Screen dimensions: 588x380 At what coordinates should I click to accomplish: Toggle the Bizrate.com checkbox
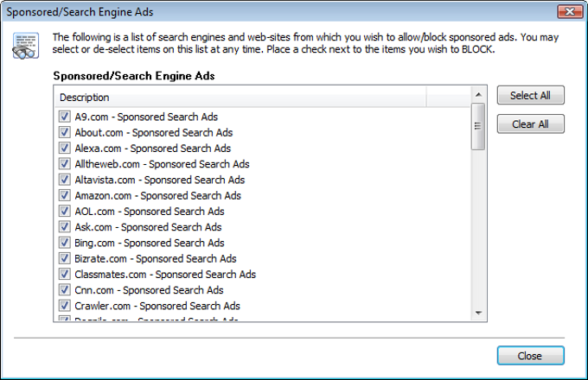pyautogui.click(x=65, y=258)
